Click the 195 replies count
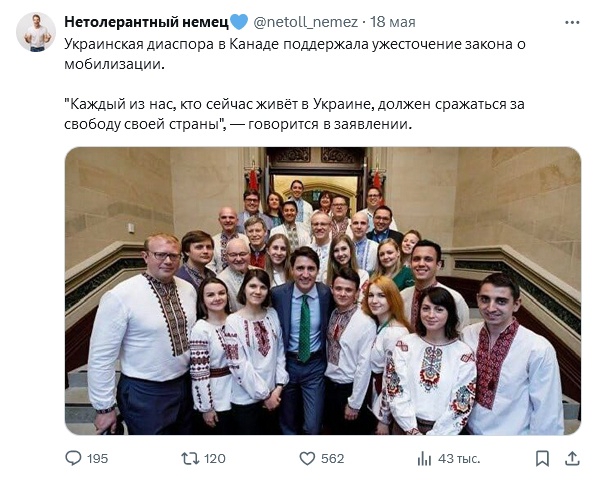This screenshot has height=480, width=598. (97, 458)
